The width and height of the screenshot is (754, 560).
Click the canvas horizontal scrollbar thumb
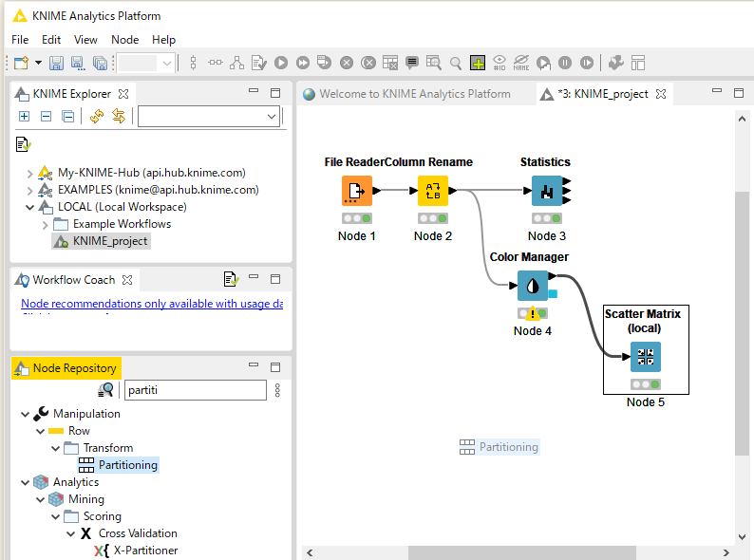tap(521, 552)
